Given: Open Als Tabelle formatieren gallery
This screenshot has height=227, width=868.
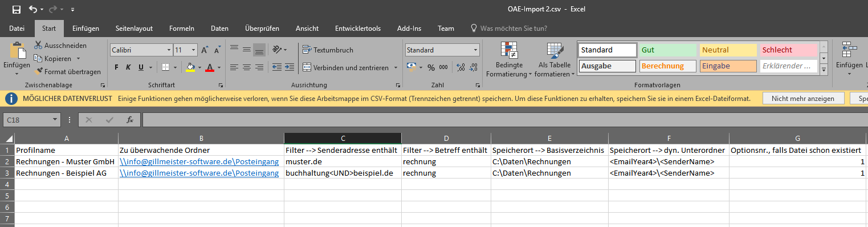Looking at the screenshot, I should pos(555,60).
